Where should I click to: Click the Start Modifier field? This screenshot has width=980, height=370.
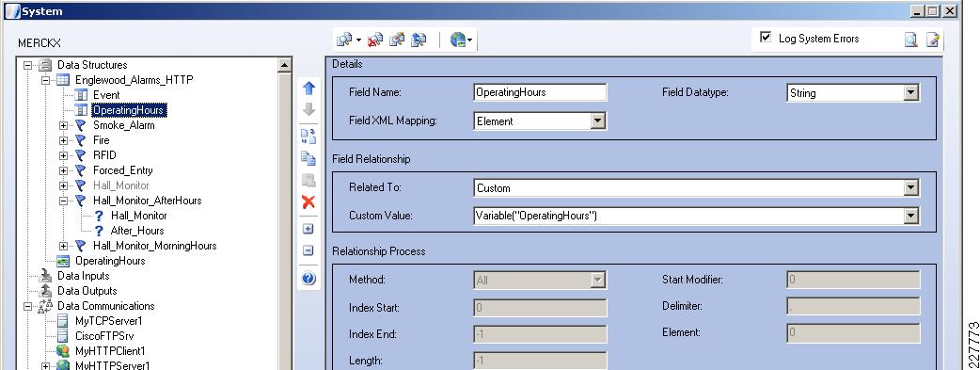(853, 280)
